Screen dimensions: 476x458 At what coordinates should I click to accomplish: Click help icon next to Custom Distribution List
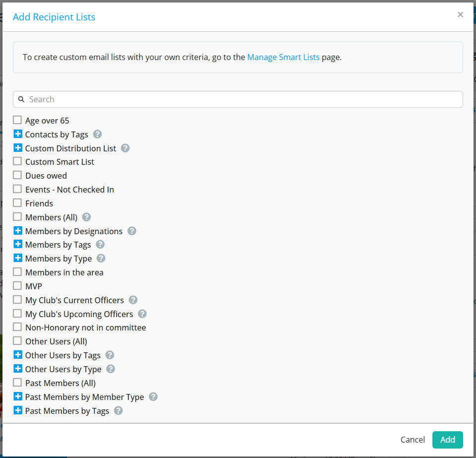pos(125,148)
